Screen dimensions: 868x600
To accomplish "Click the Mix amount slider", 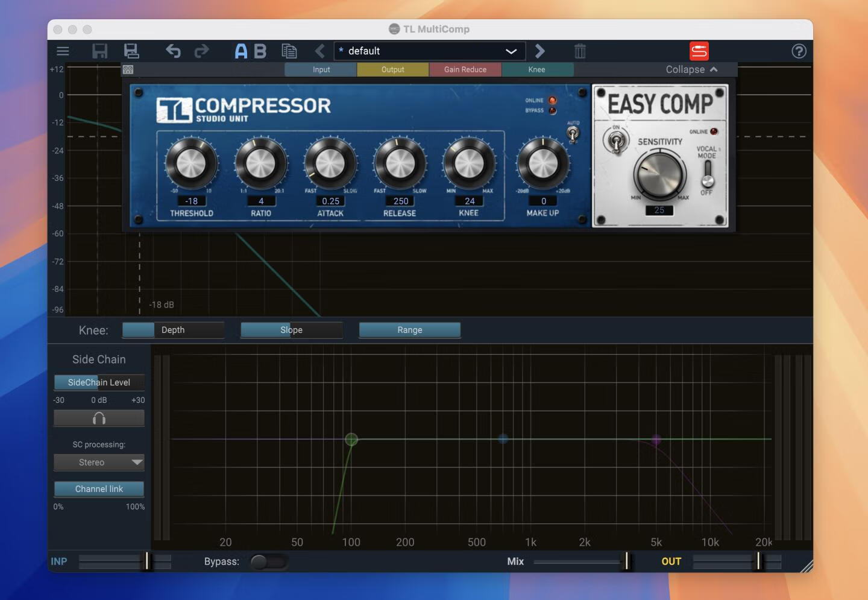I will (x=582, y=562).
